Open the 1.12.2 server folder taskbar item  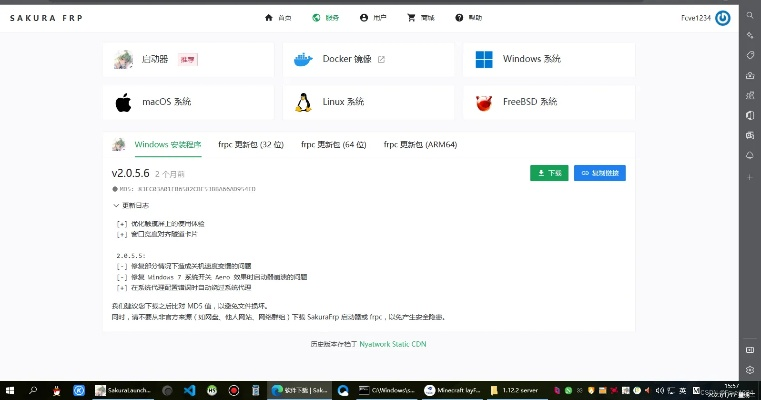coord(515,390)
